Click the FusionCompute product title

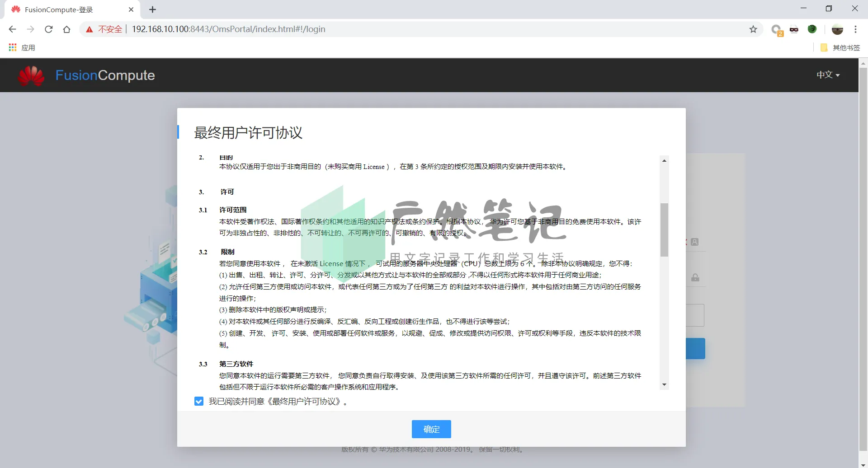[x=105, y=75]
